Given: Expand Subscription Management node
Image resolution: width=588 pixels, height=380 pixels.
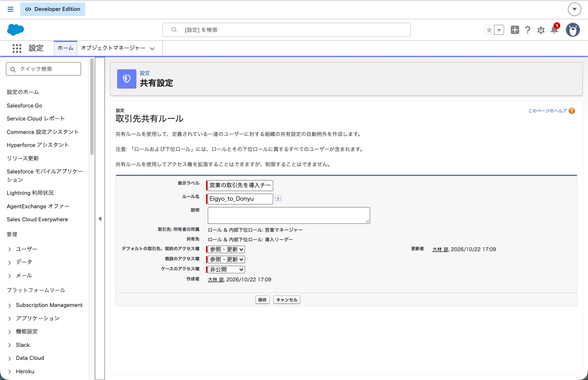Looking at the screenshot, I should (x=10, y=305).
